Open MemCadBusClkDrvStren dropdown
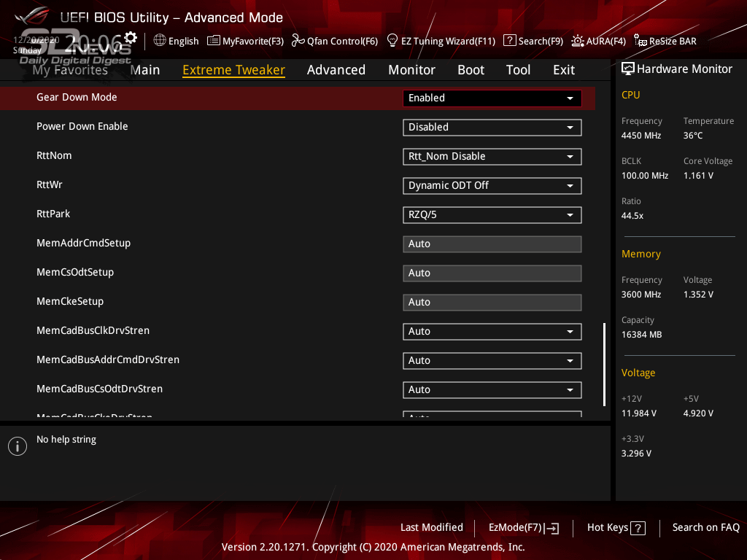This screenshot has width=747, height=560. 492,332
